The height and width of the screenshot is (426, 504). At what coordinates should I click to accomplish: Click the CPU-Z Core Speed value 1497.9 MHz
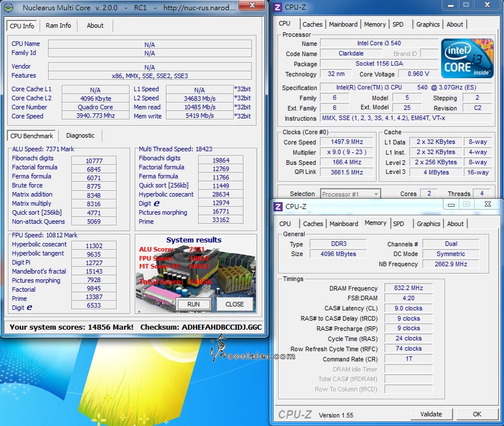[347, 142]
